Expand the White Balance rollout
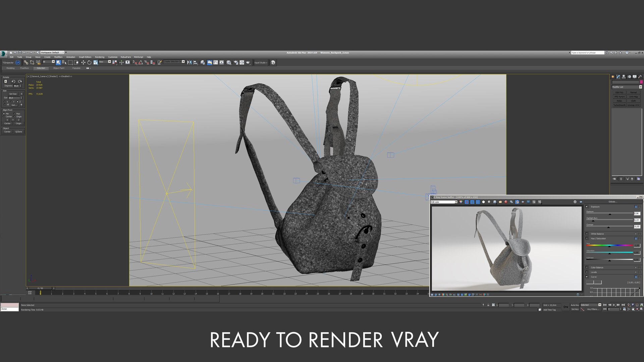Screen dimensions: 644x362 636,234
